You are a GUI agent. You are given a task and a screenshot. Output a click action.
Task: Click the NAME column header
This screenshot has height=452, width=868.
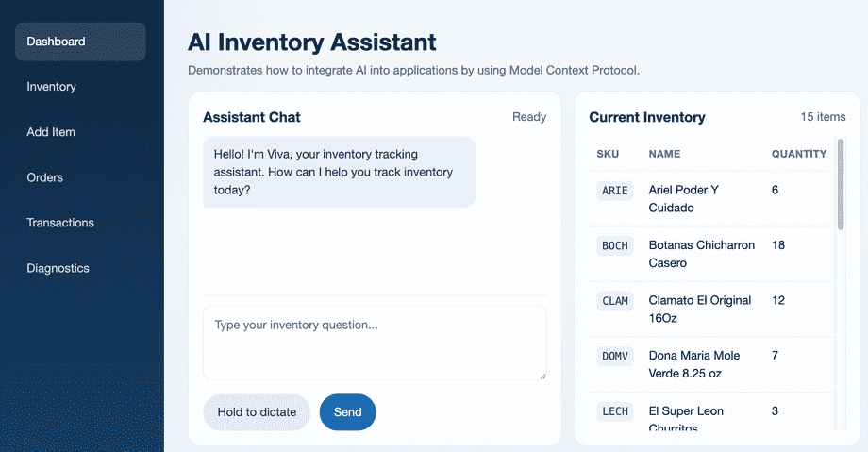point(664,154)
